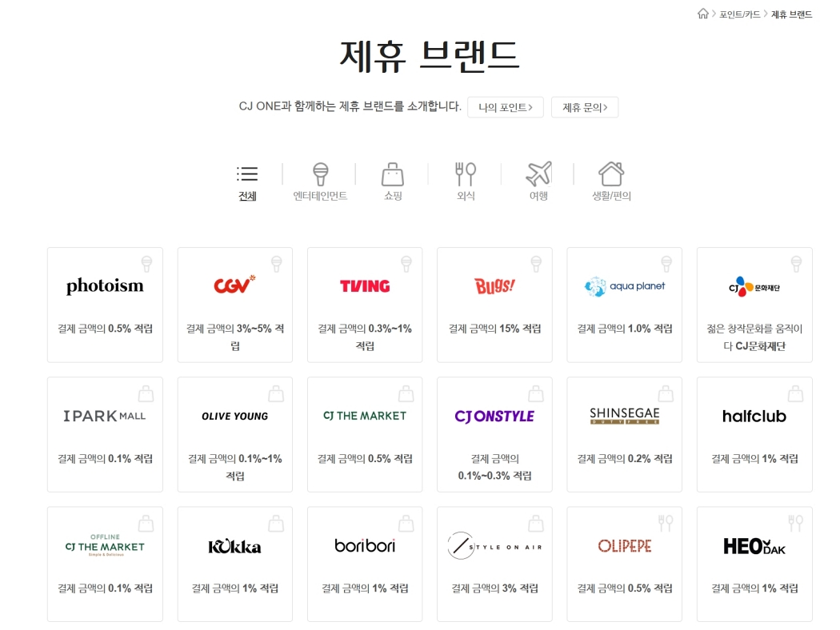Open the IPARK MALL brand logo
The image size is (840, 630).
[x=105, y=416]
